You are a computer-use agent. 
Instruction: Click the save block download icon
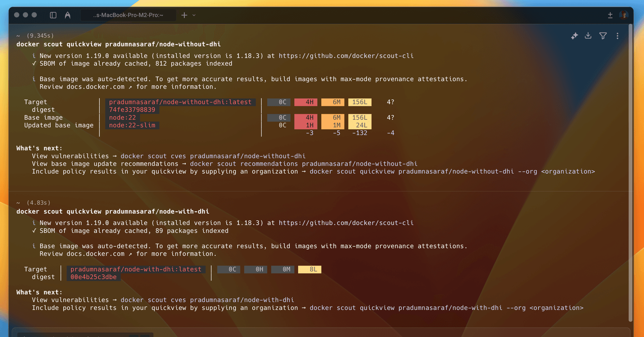588,36
